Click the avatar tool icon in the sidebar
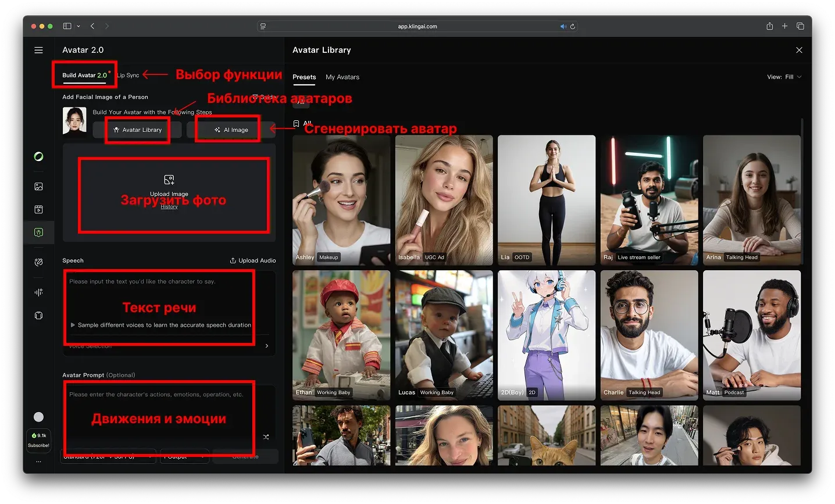The height and width of the screenshot is (504, 835). [38, 233]
